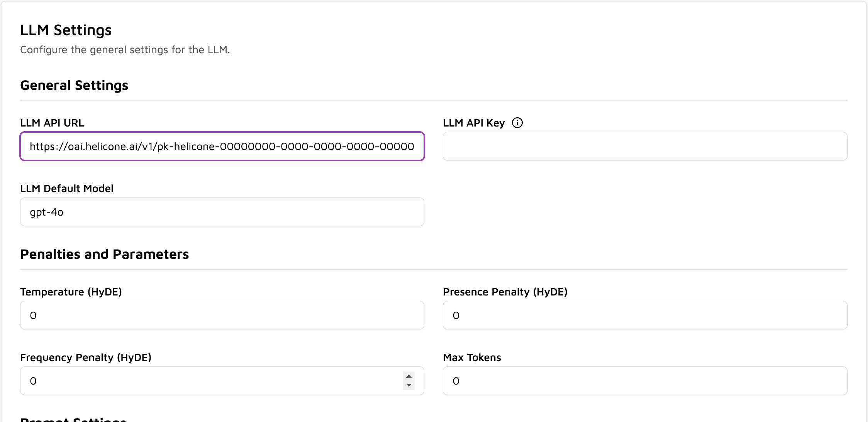Click the Presence Penalty (HyDE) input field
The height and width of the screenshot is (422, 868).
click(645, 315)
